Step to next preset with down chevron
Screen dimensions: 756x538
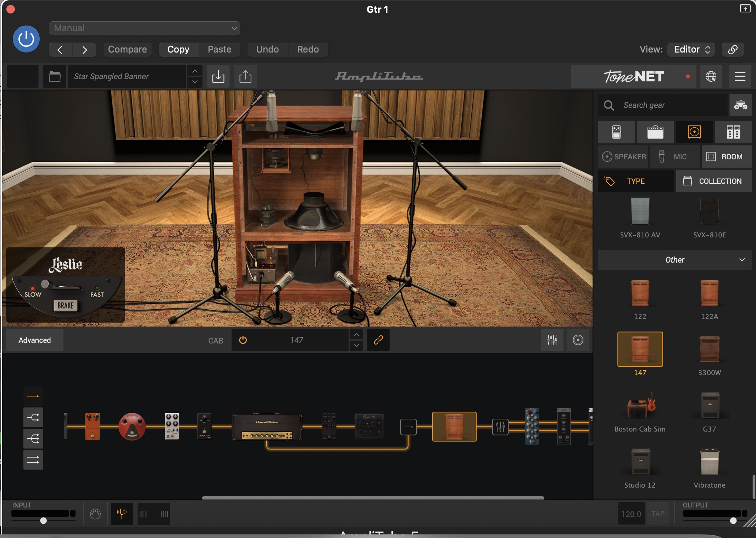[195, 82]
